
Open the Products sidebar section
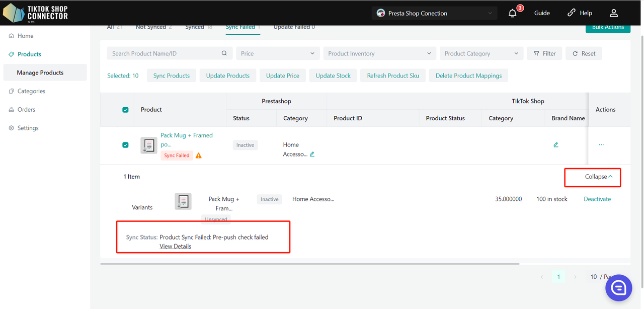tap(29, 54)
